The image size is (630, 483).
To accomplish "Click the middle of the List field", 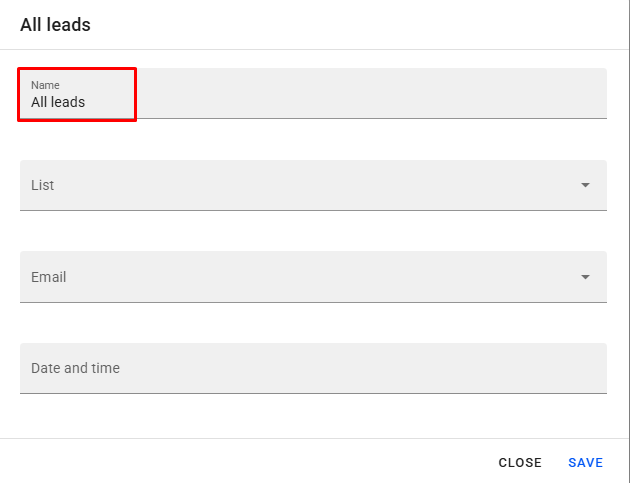I will click(313, 185).
